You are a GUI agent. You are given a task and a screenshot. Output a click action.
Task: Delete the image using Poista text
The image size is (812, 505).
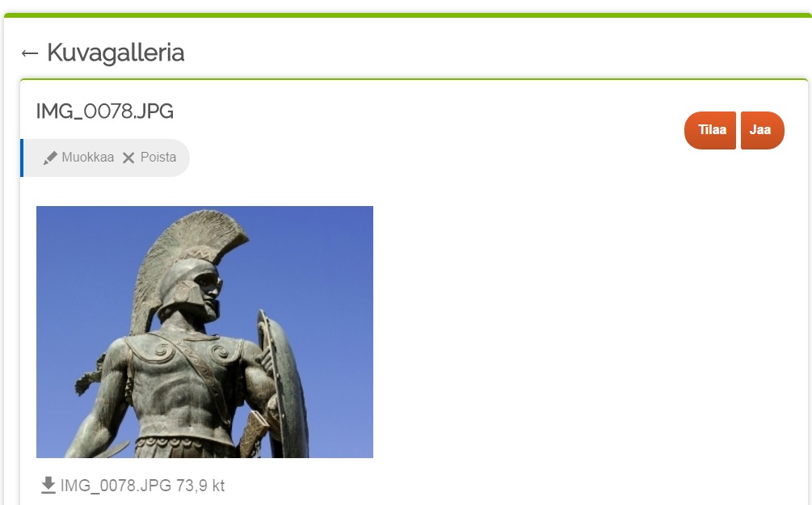point(158,157)
